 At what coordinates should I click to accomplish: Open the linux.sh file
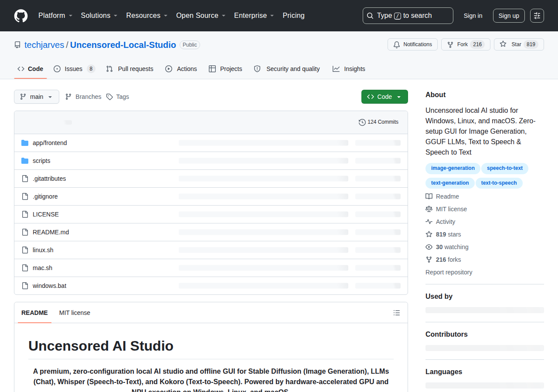[43, 250]
